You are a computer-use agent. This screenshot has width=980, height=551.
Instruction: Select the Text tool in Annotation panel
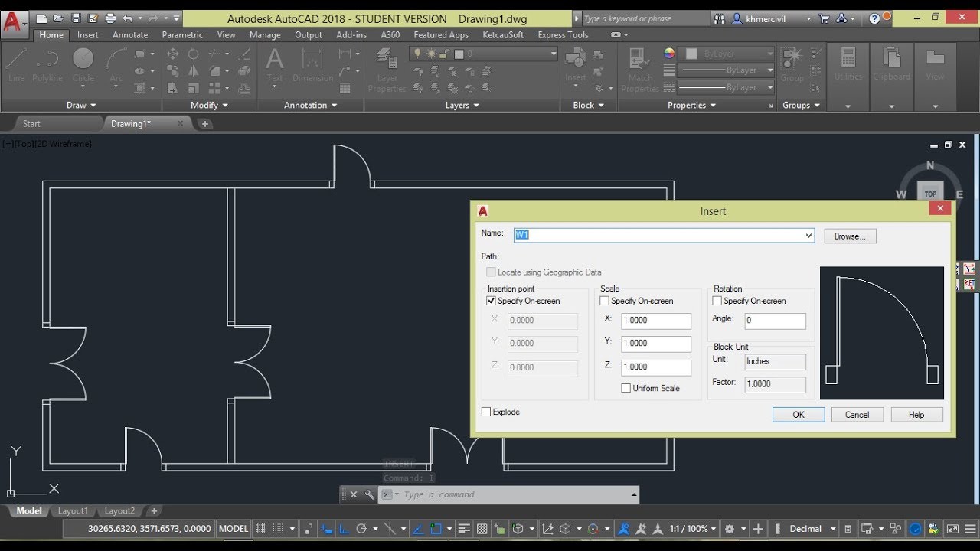(x=275, y=64)
